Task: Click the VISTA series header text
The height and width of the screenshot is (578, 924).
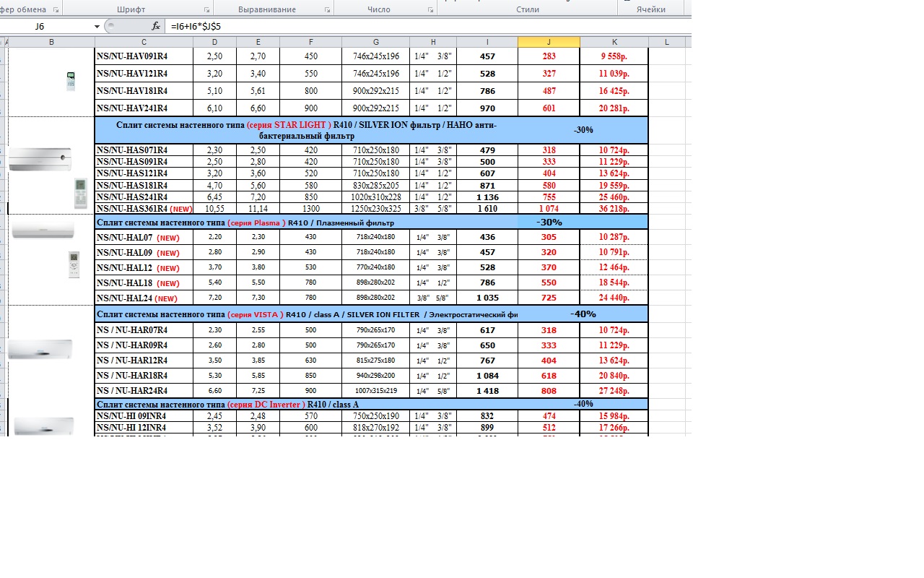Action: point(307,314)
